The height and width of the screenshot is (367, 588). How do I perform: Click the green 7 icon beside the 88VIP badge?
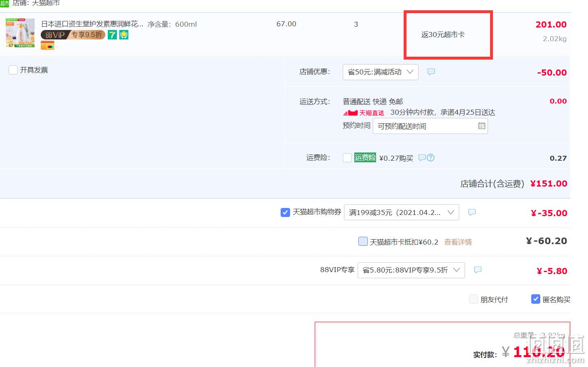coord(112,35)
